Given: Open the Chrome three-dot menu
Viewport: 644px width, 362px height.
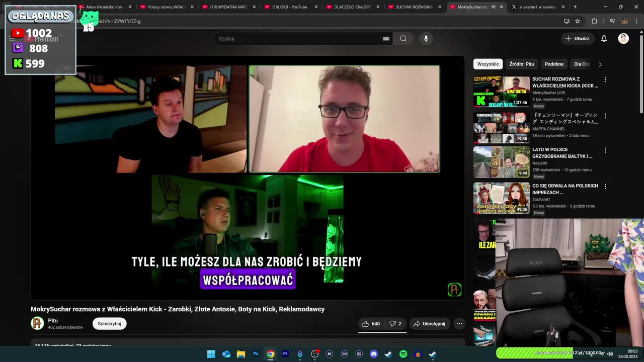Looking at the screenshot, I should pos(636,21).
